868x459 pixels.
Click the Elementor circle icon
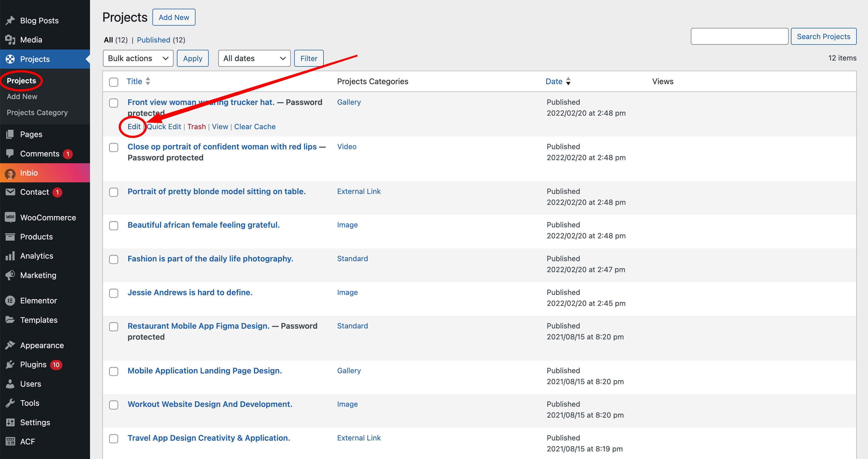tap(10, 301)
